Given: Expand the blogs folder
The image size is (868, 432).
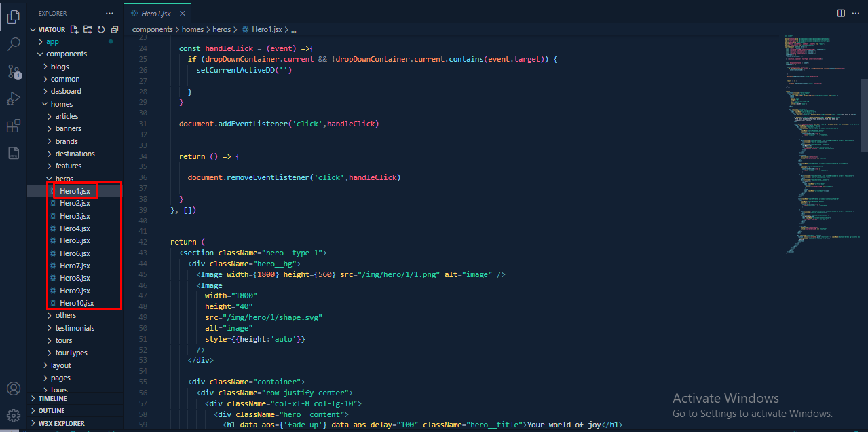Looking at the screenshot, I should [x=60, y=67].
